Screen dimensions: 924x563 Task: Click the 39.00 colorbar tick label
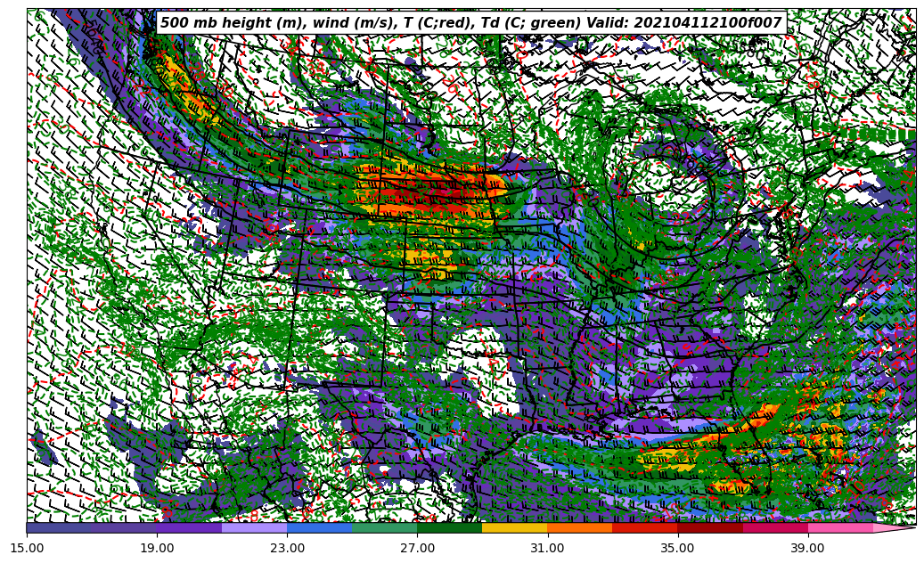(x=807, y=549)
